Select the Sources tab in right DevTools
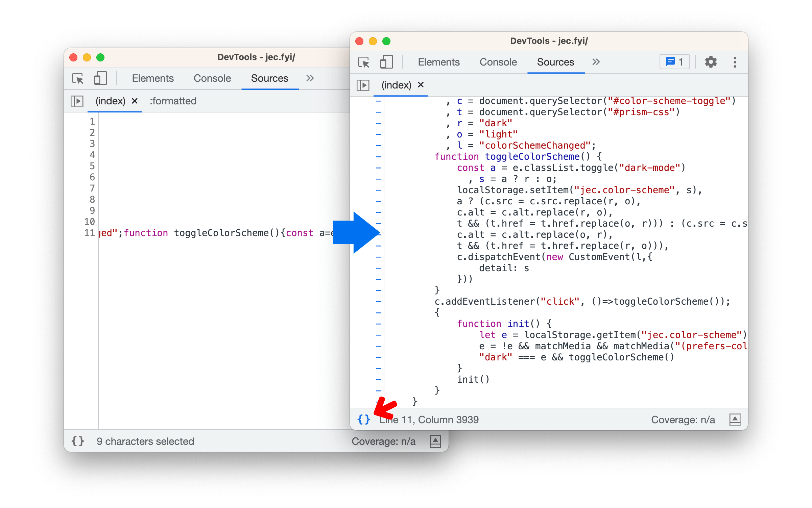This screenshot has height=508, width=812. point(553,61)
